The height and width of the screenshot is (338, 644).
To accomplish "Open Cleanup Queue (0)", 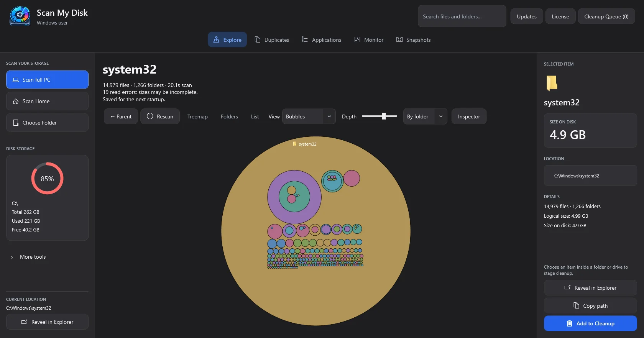I will 606,16.
